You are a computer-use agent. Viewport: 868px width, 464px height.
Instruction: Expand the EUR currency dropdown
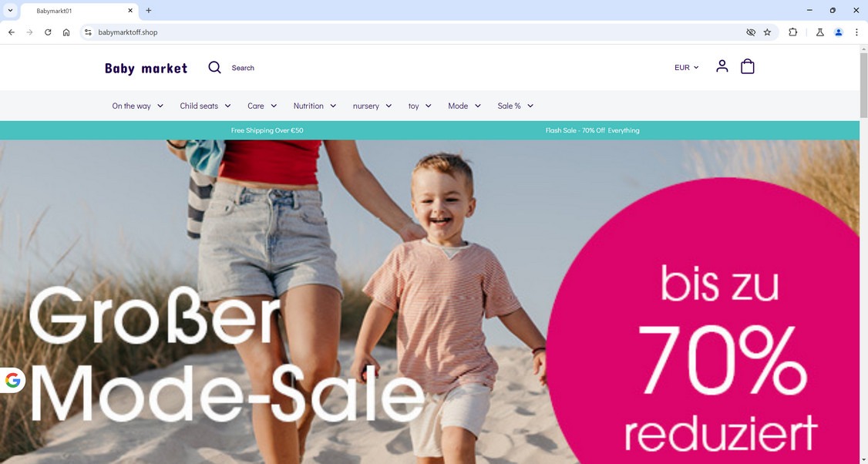click(686, 68)
